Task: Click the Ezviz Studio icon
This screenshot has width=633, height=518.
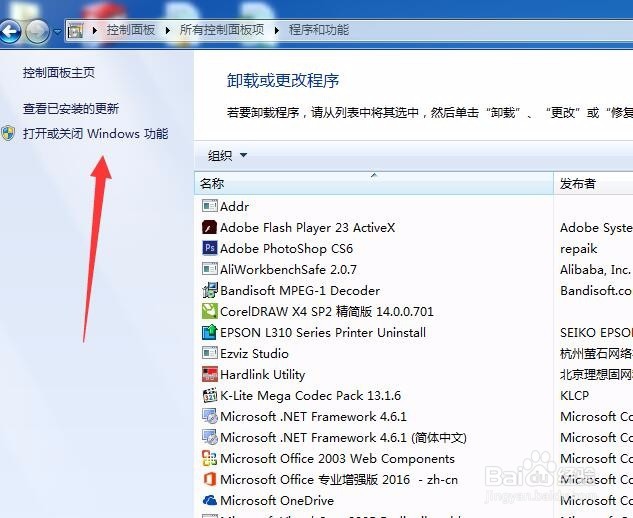Action: (x=210, y=353)
